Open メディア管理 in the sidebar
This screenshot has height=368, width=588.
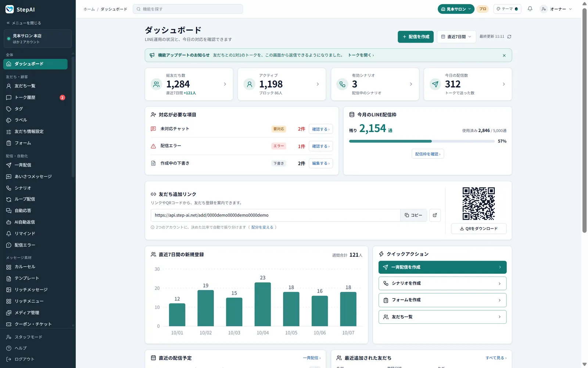(35, 313)
